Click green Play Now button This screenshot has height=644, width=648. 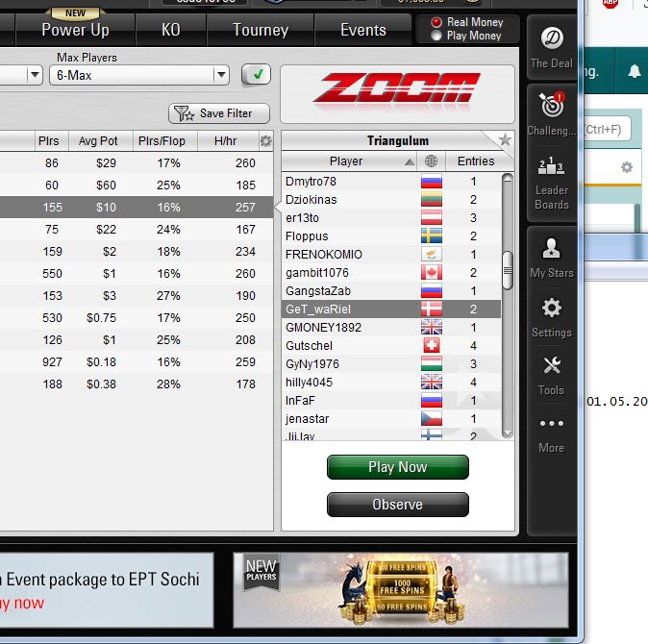click(398, 467)
